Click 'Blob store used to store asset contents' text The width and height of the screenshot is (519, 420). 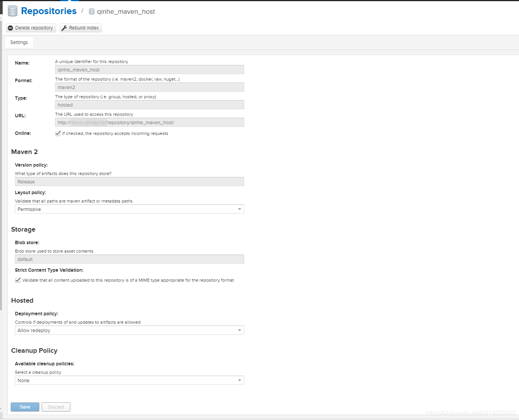pyautogui.click(x=54, y=251)
